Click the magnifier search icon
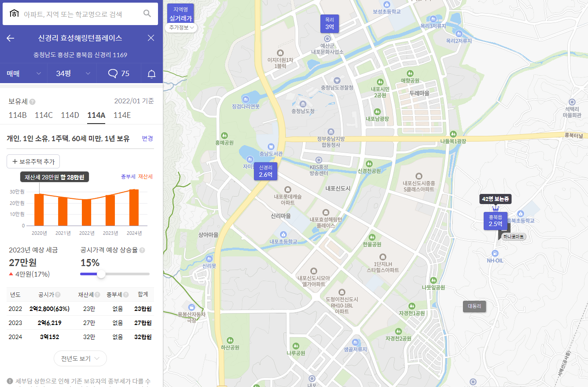Viewport: 588px width, 387px height. (x=147, y=14)
